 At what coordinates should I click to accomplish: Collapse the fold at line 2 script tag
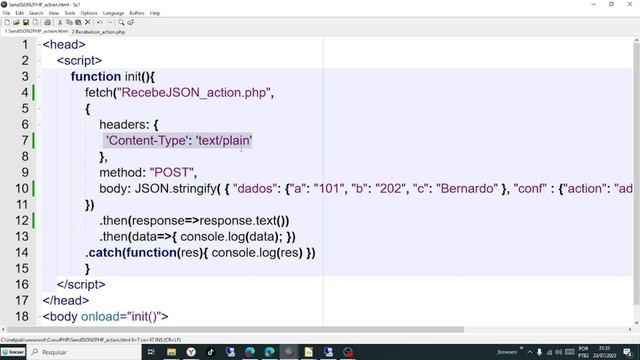39,60
